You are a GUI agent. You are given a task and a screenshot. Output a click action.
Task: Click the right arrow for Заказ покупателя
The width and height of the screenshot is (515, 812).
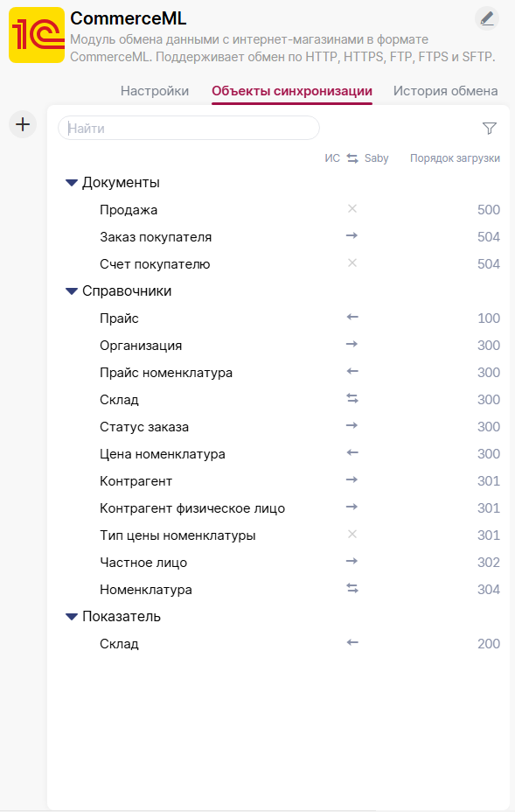(x=352, y=235)
